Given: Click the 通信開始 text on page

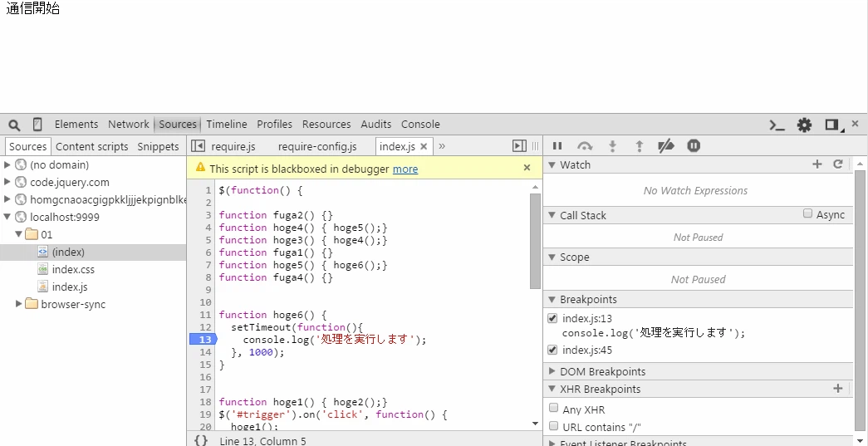Looking at the screenshot, I should click(32, 9).
